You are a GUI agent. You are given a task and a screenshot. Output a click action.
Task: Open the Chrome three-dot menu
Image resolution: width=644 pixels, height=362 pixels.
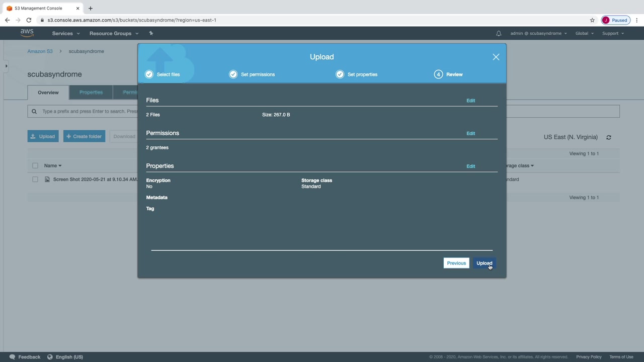tap(637, 20)
